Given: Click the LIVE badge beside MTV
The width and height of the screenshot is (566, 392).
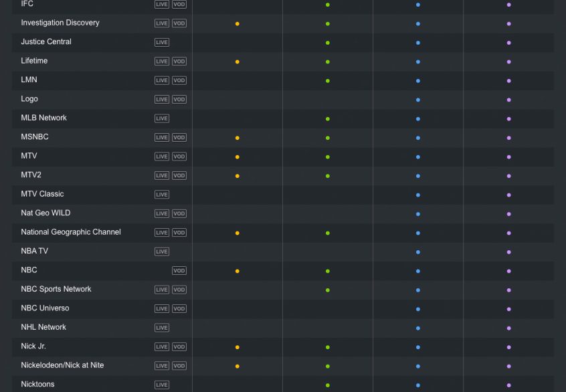Looking at the screenshot, I should (162, 157).
